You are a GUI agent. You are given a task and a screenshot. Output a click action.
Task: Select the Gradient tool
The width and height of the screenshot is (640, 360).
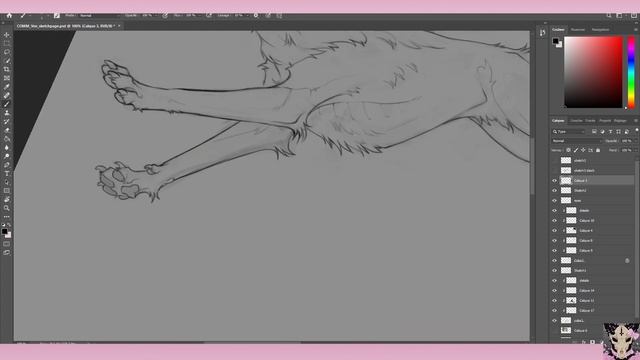click(7, 139)
